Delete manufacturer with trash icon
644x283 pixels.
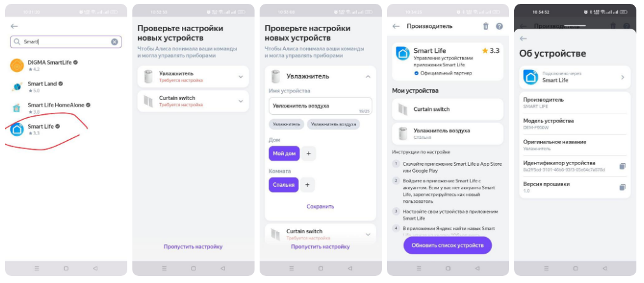pos(486,26)
